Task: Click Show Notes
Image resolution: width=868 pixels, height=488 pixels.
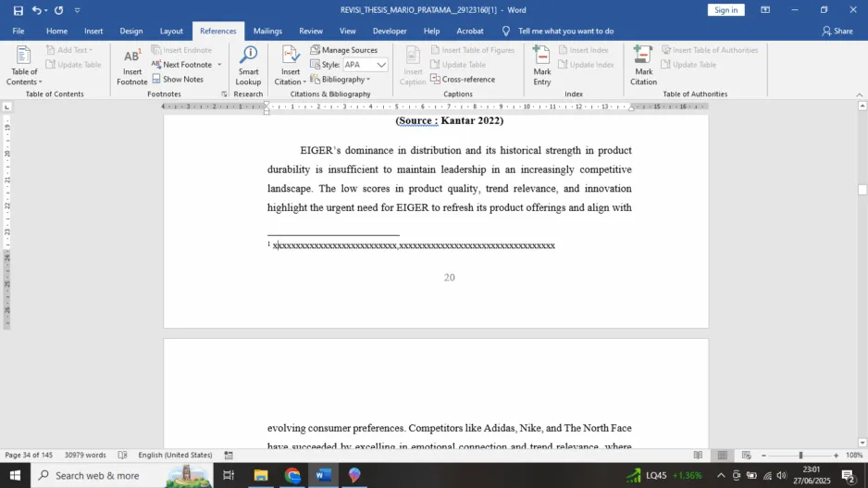Action: pyautogui.click(x=178, y=80)
